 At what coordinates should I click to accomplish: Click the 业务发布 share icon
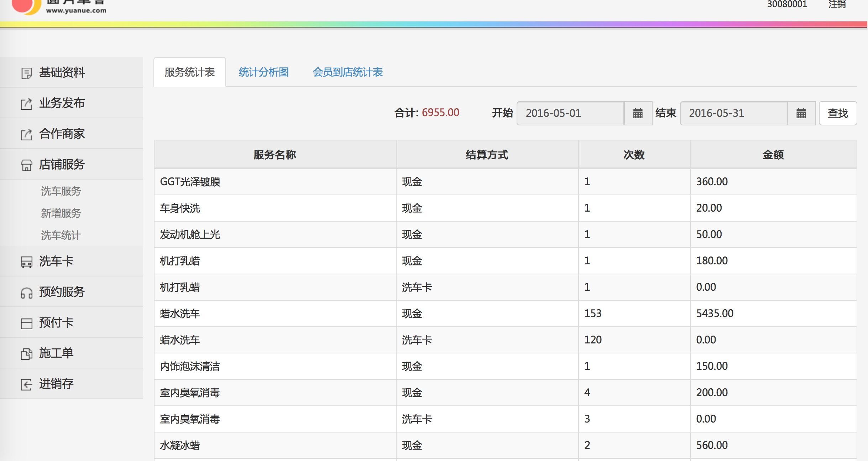pyautogui.click(x=26, y=104)
